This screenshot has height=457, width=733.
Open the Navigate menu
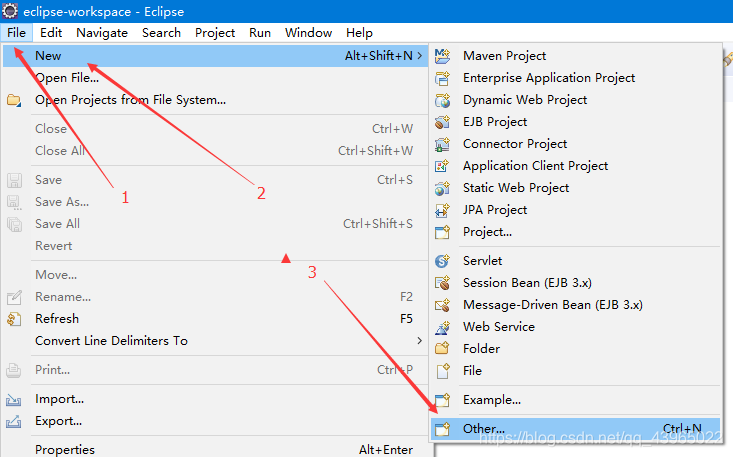click(x=102, y=33)
